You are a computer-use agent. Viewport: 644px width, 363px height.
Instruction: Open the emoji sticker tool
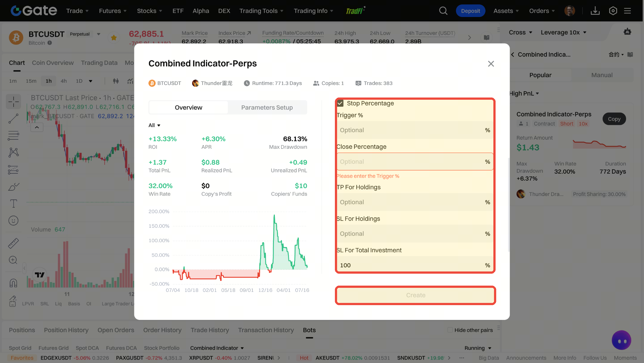point(14,221)
